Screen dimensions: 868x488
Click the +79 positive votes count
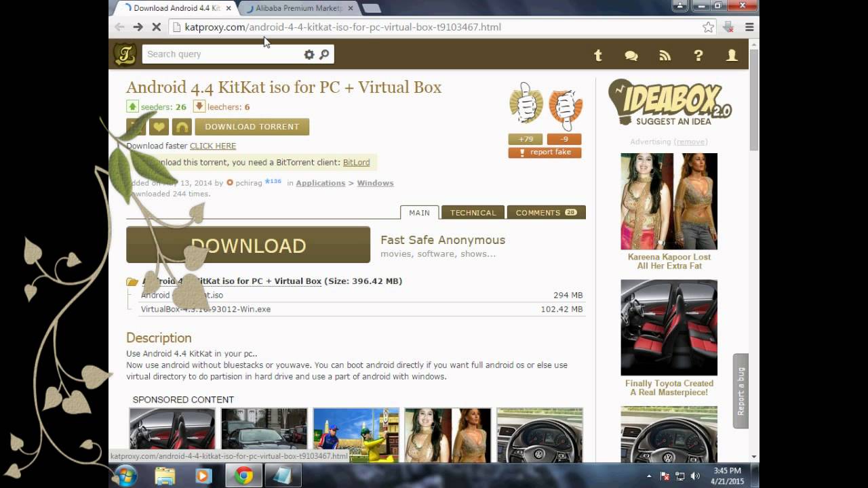pyautogui.click(x=526, y=139)
